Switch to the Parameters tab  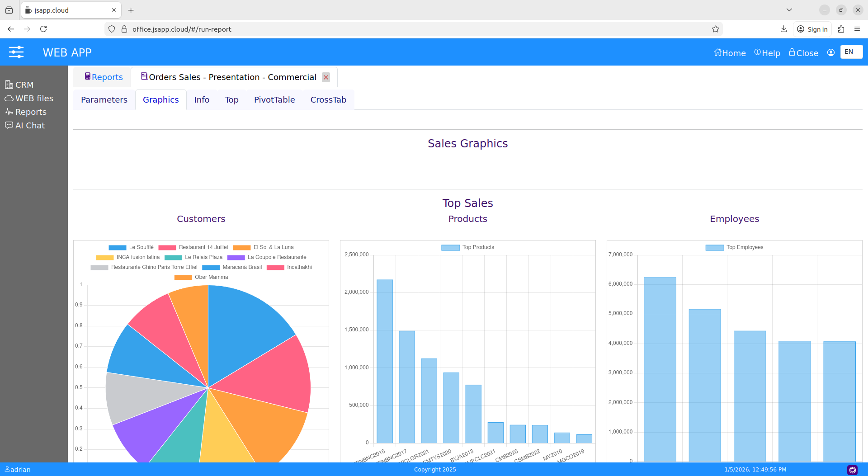[x=104, y=99]
